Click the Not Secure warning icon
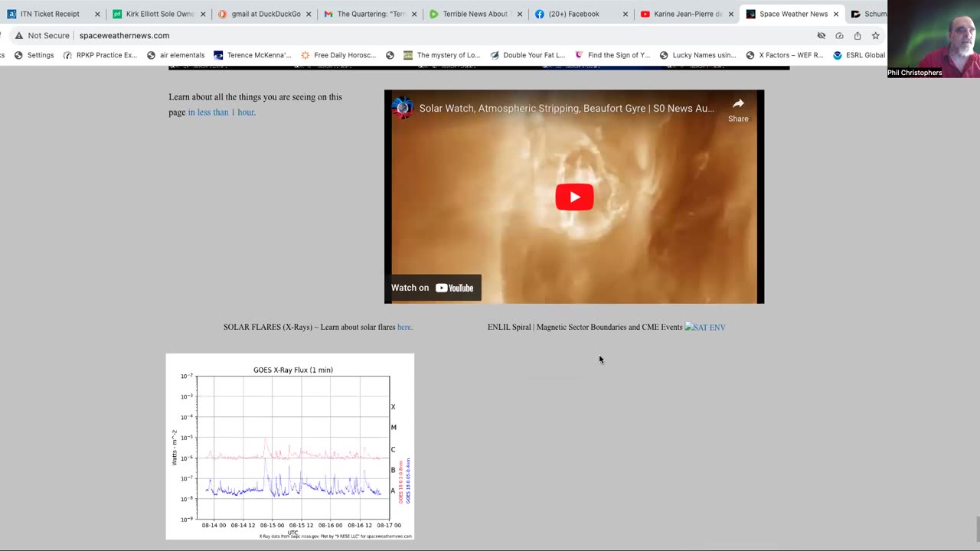This screenshot has height=551, width=980. pyautogui.click(x=19, y=35)
